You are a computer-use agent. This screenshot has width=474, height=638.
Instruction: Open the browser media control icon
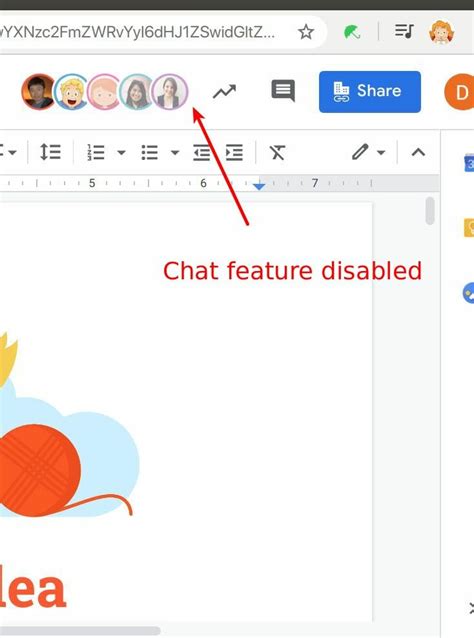pos(404,31)
